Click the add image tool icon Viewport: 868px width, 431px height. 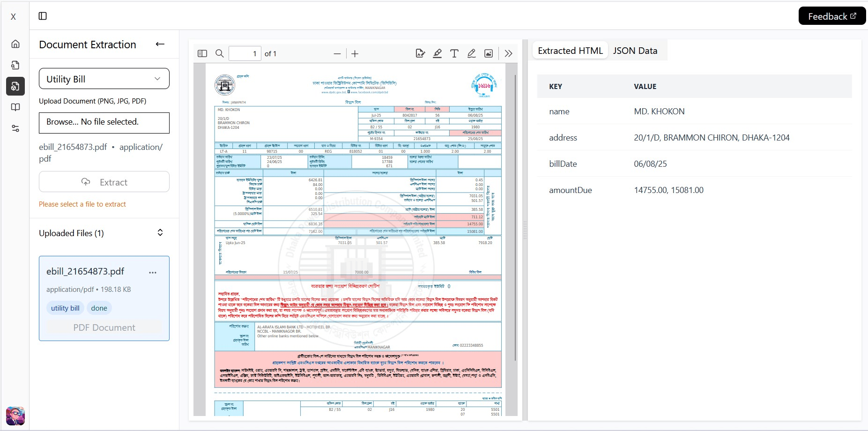[488, 53]
